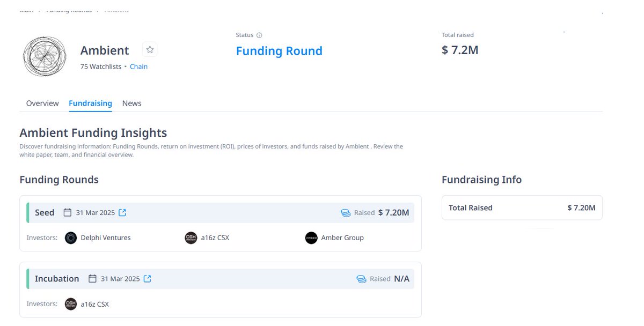
Task: Click the Delphi Ventures logo icon
Action: click(71, 238)
